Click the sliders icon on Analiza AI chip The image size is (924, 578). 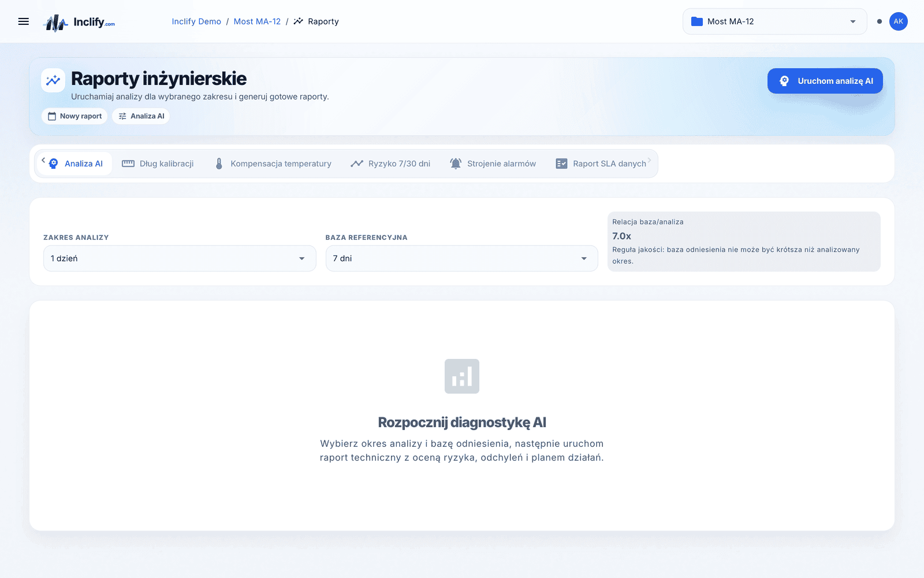pyautogui.click(x=122, y=116)
